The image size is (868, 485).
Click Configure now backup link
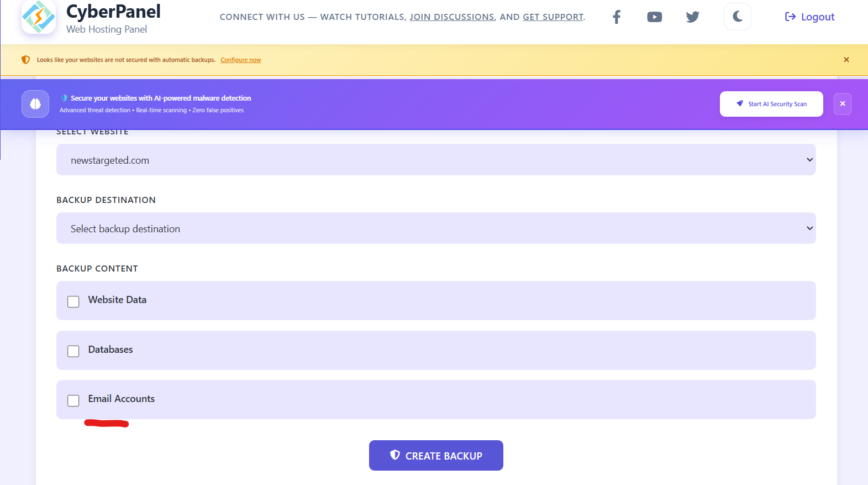point(240,60)
